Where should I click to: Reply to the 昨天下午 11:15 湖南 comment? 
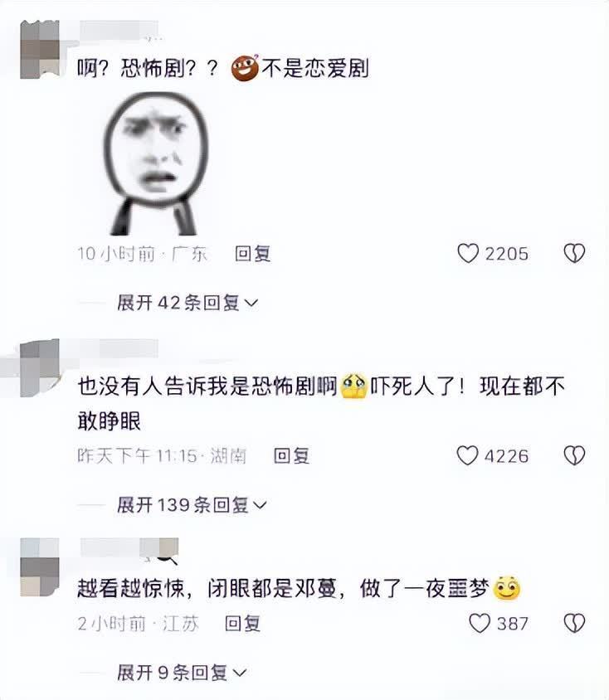click(x=291, y=456)
